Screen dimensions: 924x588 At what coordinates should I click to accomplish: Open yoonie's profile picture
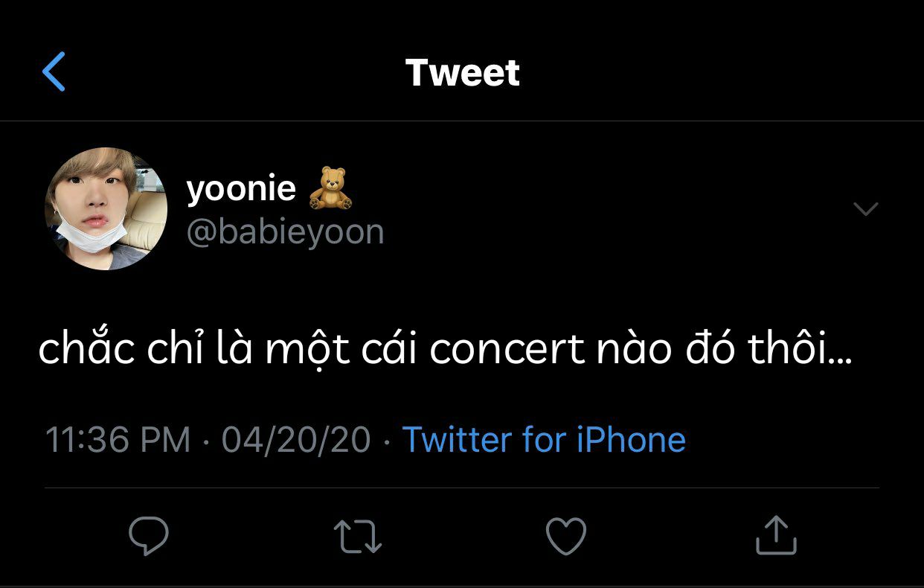pyautogui.click(x=106, y=208)
